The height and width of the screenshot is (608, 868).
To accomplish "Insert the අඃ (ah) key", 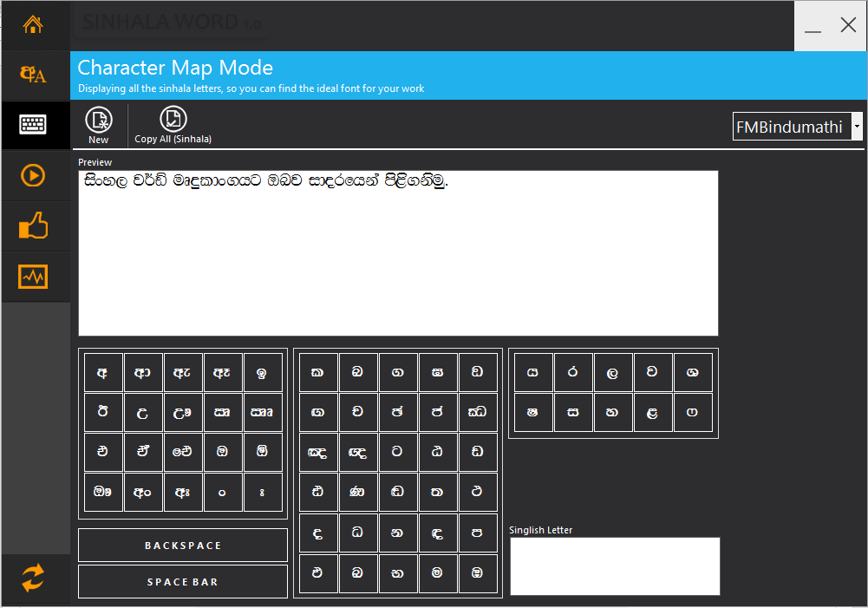I will [x=183, y=492].
